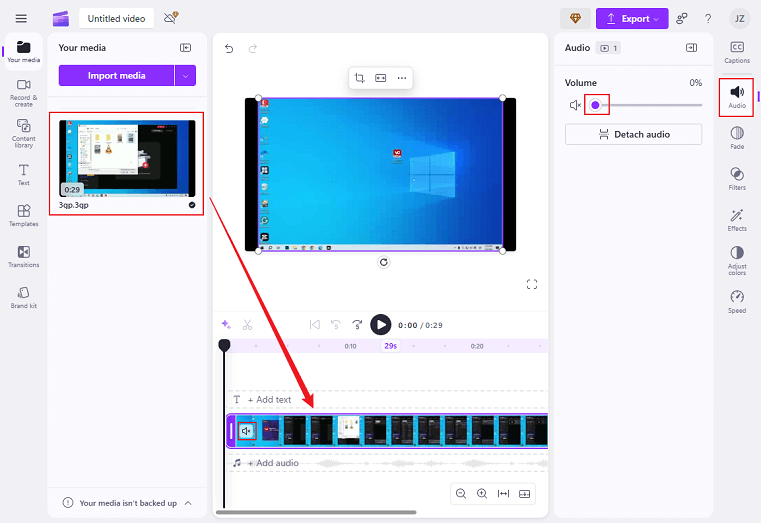Open the Record & create sidebar tab
The width and height of the screenshot is (761, 523).
tap(23, 93)
